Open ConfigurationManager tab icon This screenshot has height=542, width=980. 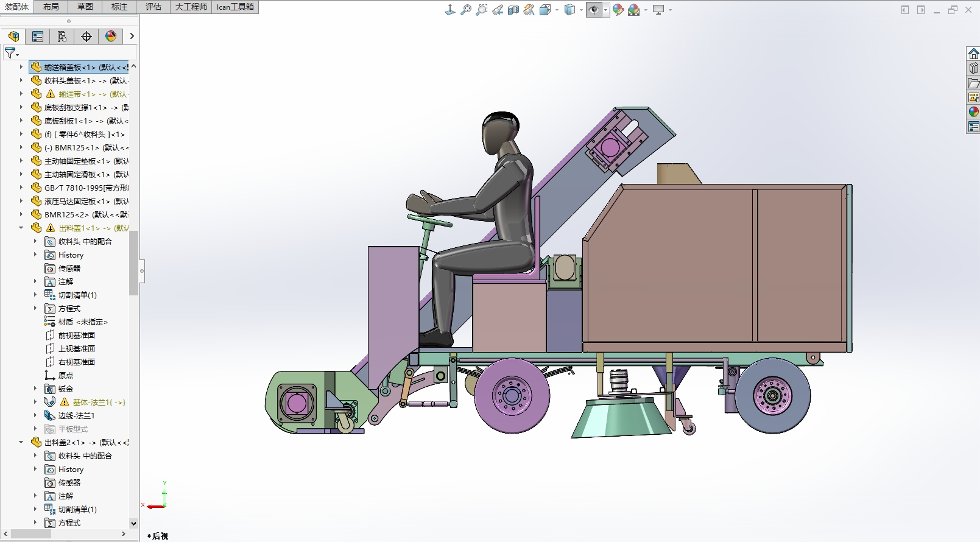coord(62,37)
